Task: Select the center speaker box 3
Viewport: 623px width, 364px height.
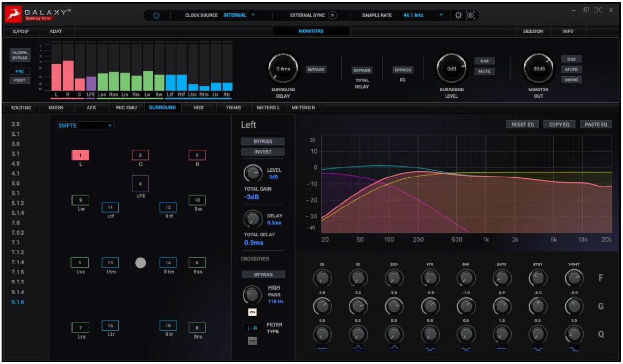Action: [140, 155]
